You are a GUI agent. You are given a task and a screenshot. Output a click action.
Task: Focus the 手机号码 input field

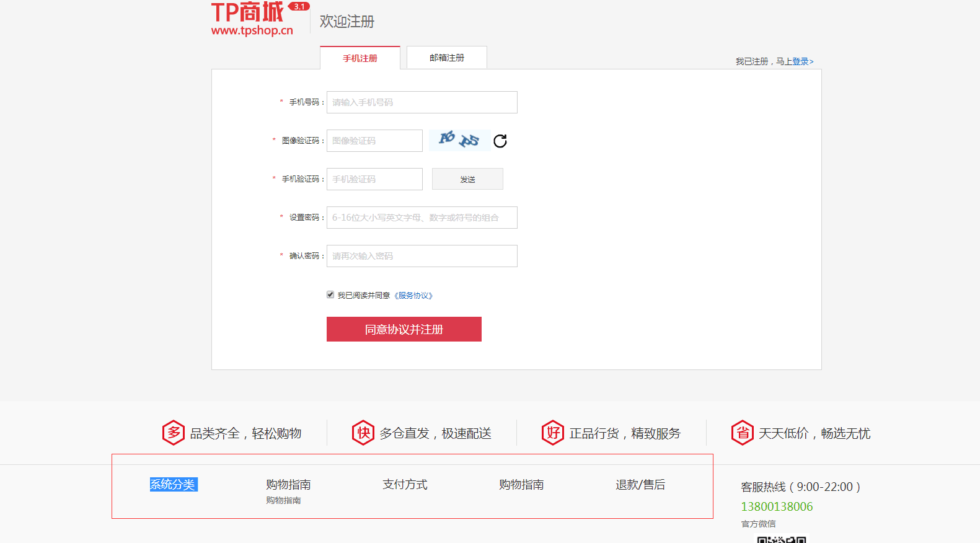422,102
